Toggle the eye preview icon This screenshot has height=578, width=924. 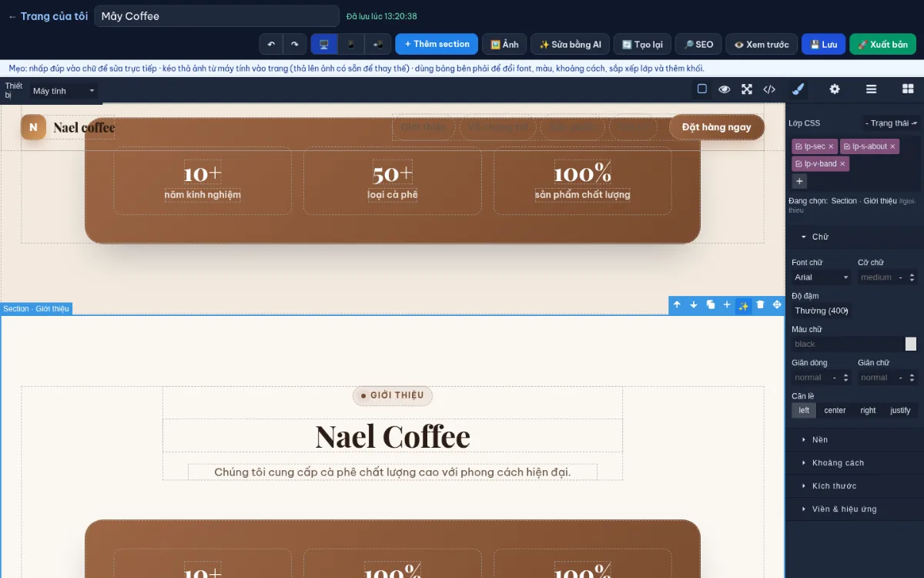[x=725, y=89]
